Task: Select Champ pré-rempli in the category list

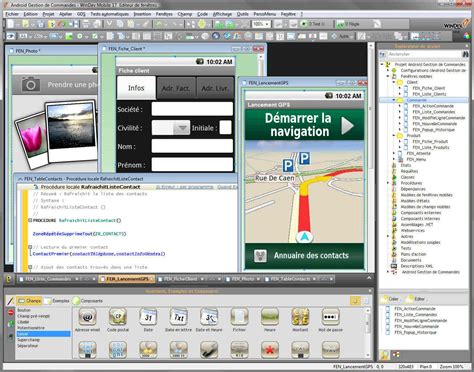Action: click(x=34, y=316)
